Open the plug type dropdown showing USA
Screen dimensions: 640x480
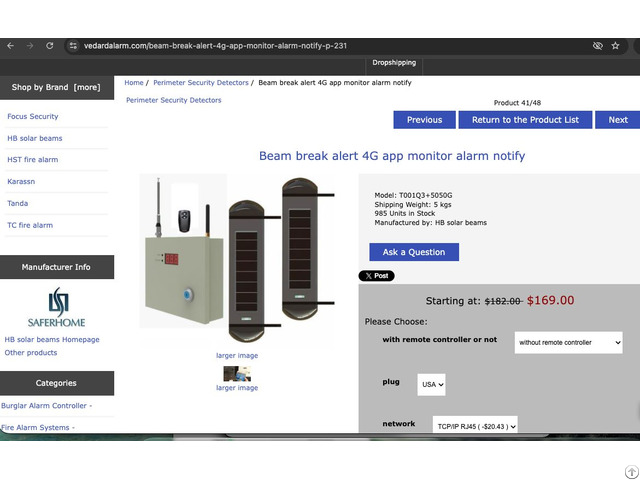[x=431, y=384]
